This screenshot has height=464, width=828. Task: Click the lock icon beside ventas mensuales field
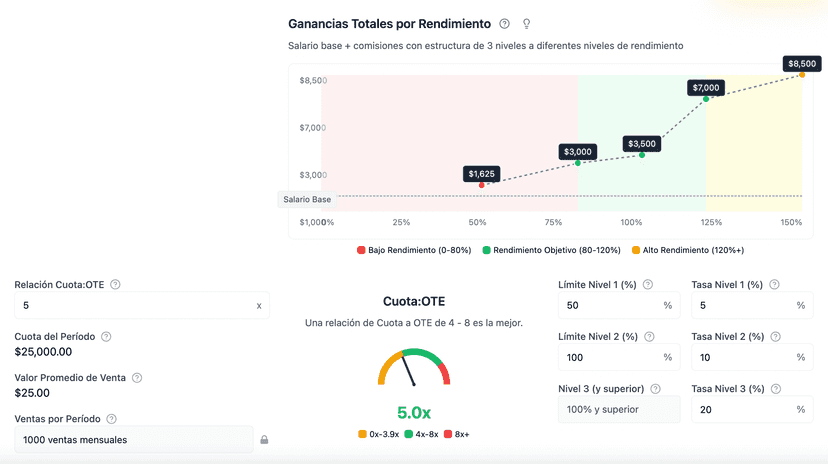(264, 439)
